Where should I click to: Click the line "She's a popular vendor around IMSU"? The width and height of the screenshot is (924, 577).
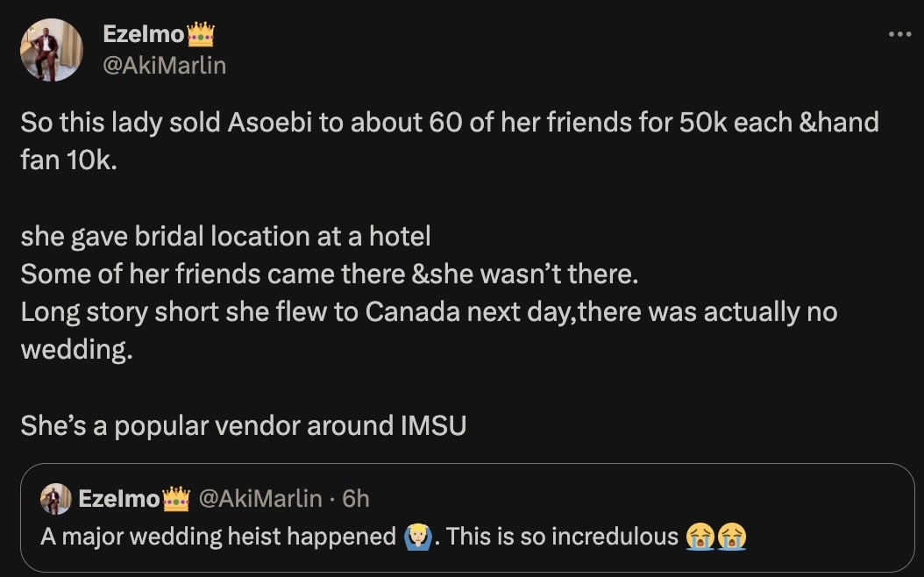point(243,425)
